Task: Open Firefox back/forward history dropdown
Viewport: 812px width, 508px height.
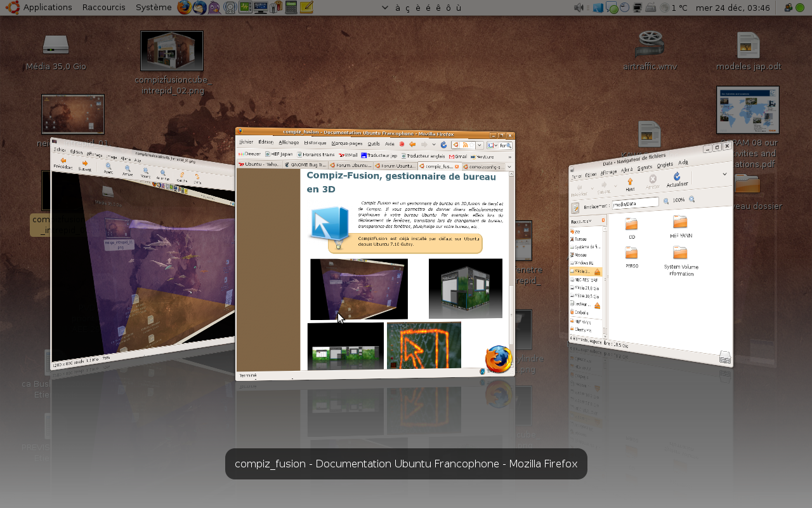Action: pos(434,145)
